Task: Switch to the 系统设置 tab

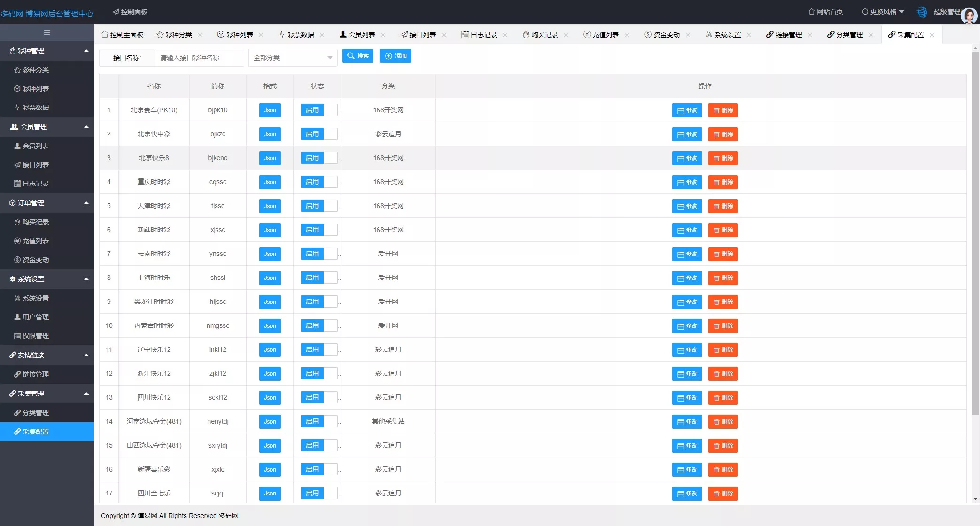Action: click(727, 35)
